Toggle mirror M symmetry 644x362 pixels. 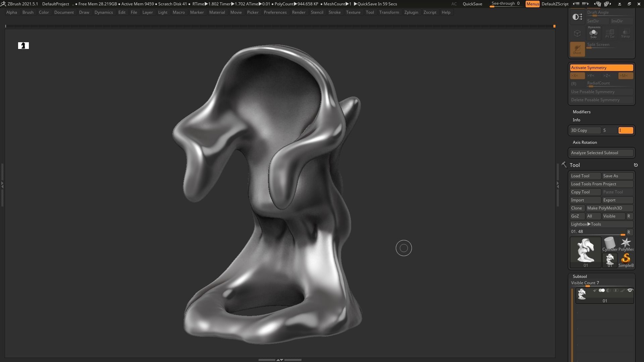point(626,76)
